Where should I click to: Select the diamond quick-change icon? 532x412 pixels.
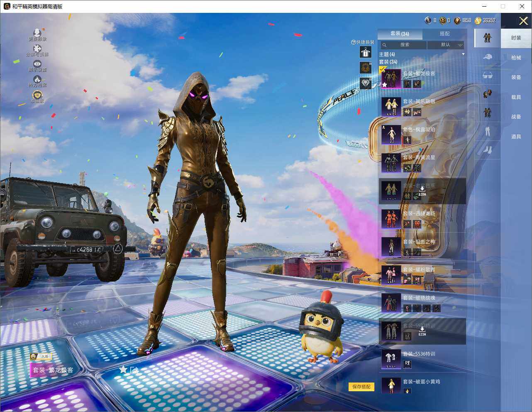[x=365, y=83]
